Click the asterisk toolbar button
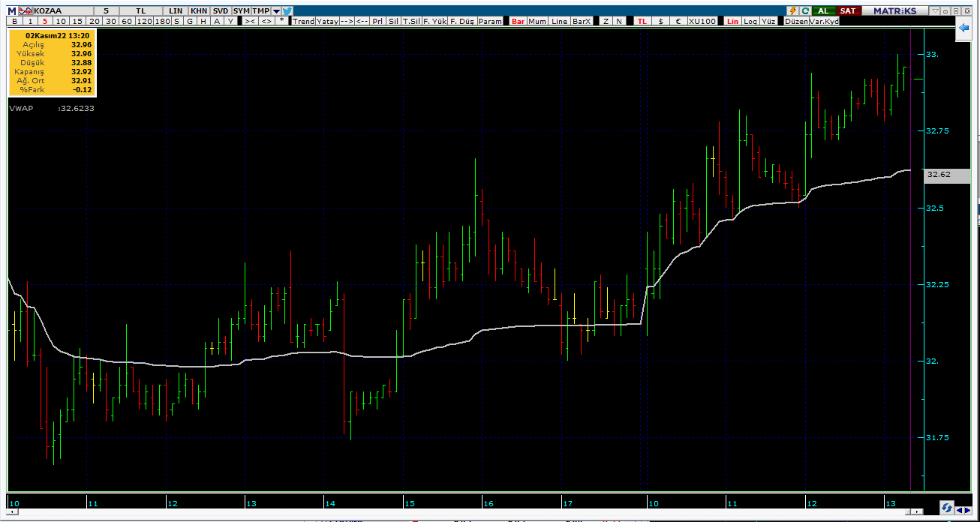This screenshot has height=522, width=980. click(x=281, y=21)
